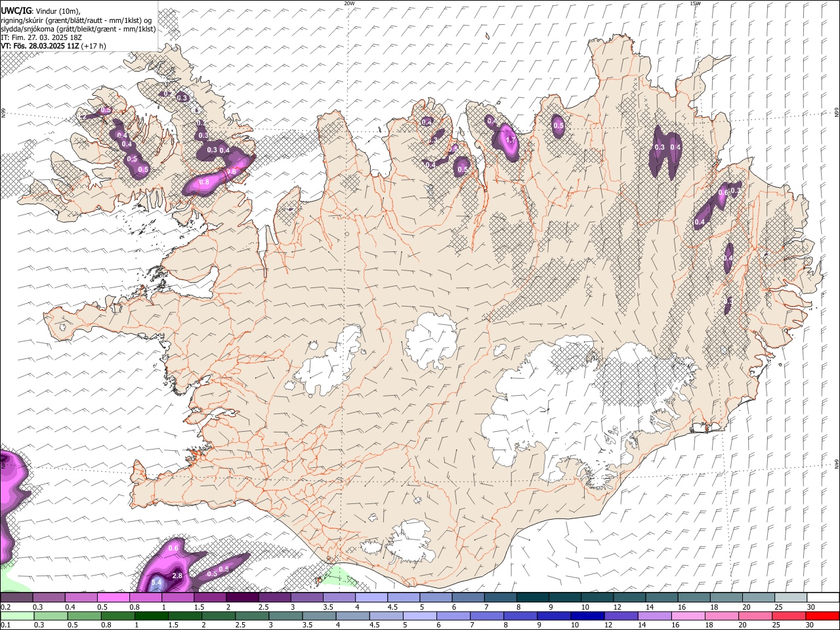Click the white 30 swatch, upper legend row
840x630 pixels.
pyautogui.click(x=823, y=597)
